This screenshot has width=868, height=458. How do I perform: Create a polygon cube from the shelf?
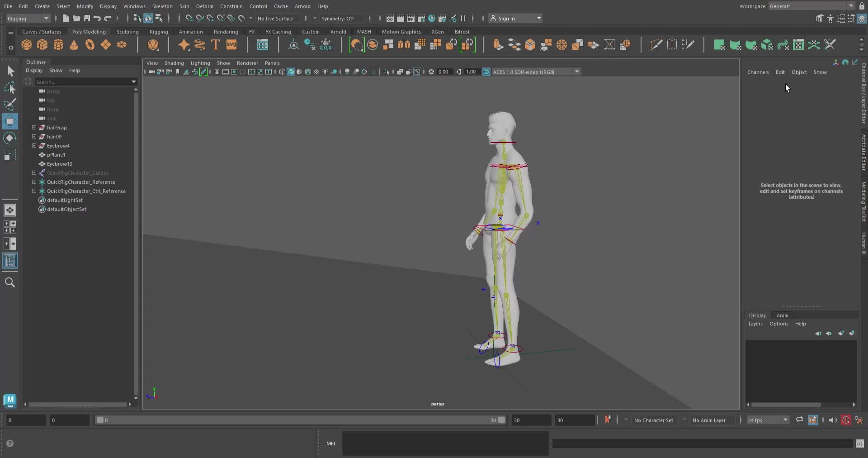click(x=42, y=44)
